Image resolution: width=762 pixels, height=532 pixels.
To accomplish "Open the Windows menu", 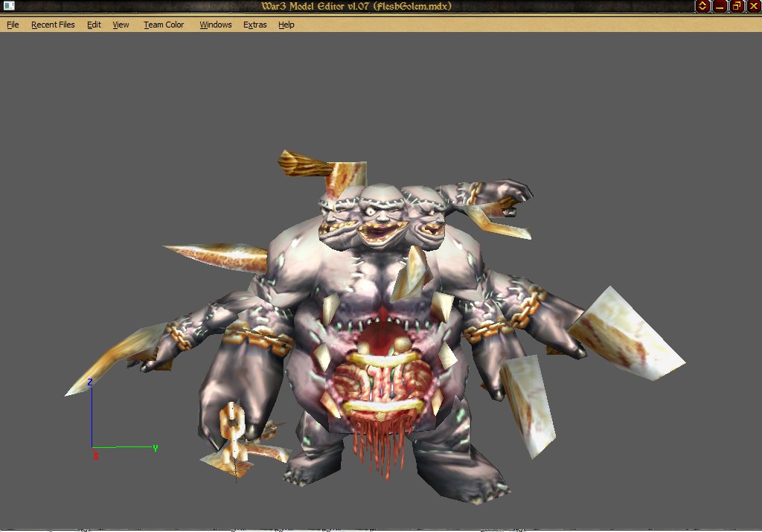I will [215, 25].
